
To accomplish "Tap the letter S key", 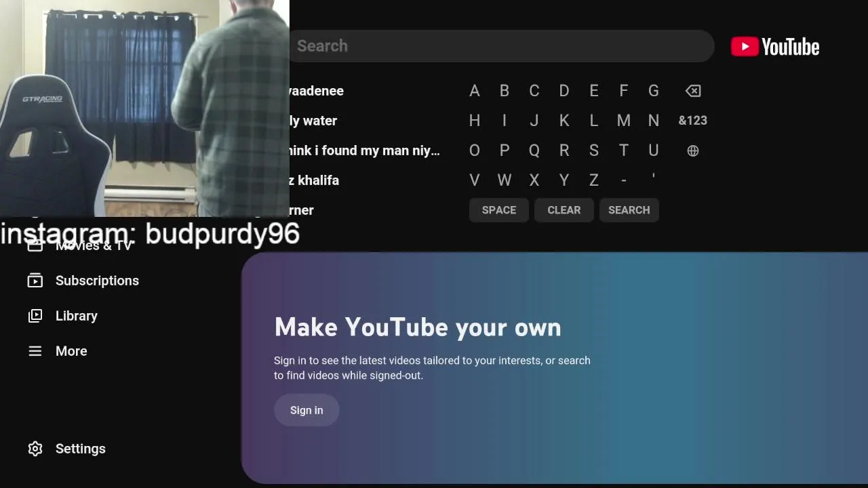I will 594,150.
